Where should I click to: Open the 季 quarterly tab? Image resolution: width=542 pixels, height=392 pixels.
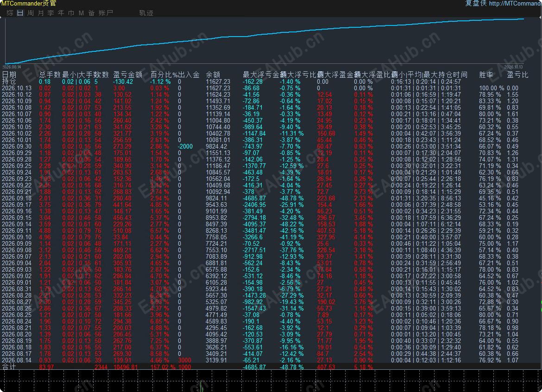[x=51, y=13]
